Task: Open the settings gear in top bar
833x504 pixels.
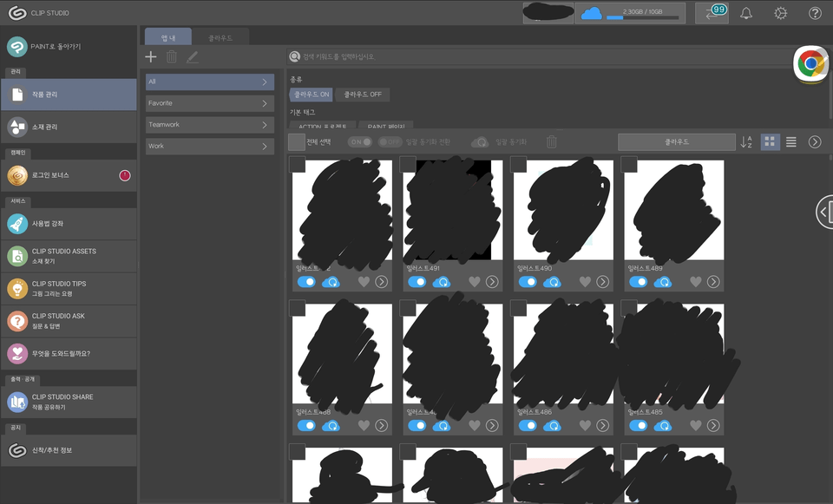Action: tap(780, 13)
